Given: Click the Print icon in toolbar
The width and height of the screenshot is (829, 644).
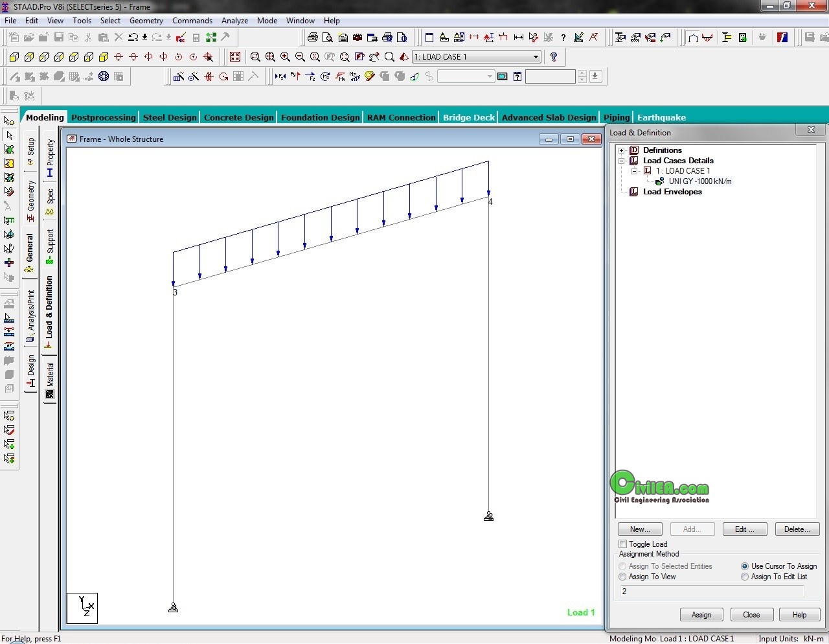Looking at the screenshot, I should coord(313,38).
